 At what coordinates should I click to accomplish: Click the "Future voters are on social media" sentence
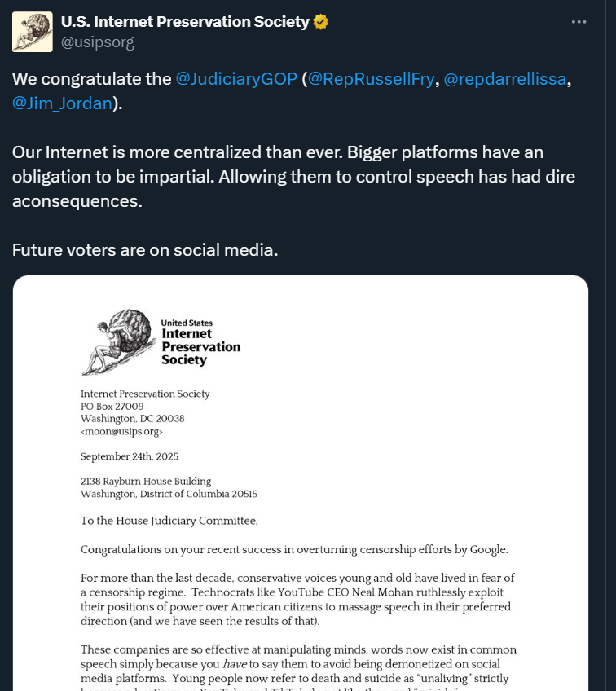[x=145, y=250]
